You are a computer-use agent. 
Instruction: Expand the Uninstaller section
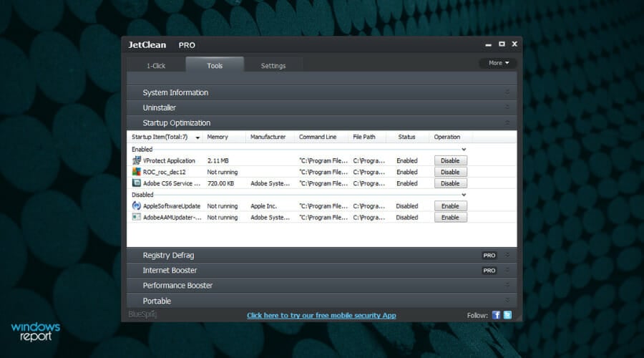point(321,107)
